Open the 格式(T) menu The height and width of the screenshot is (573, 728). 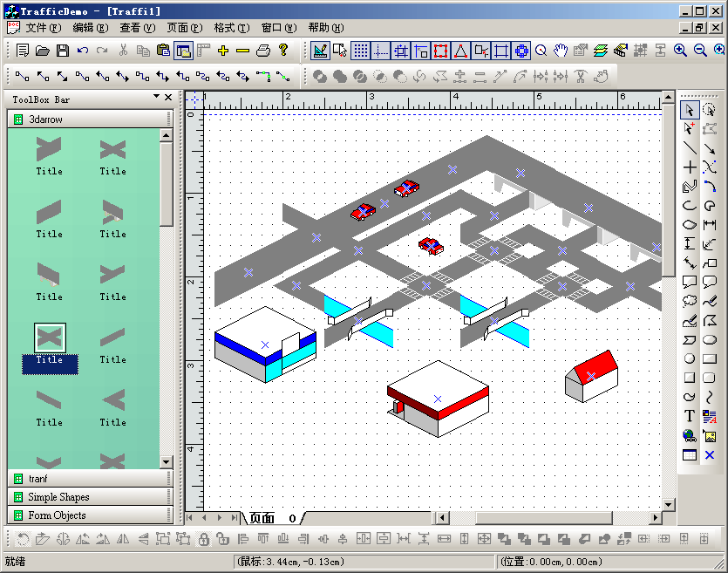tap(230, 28)
